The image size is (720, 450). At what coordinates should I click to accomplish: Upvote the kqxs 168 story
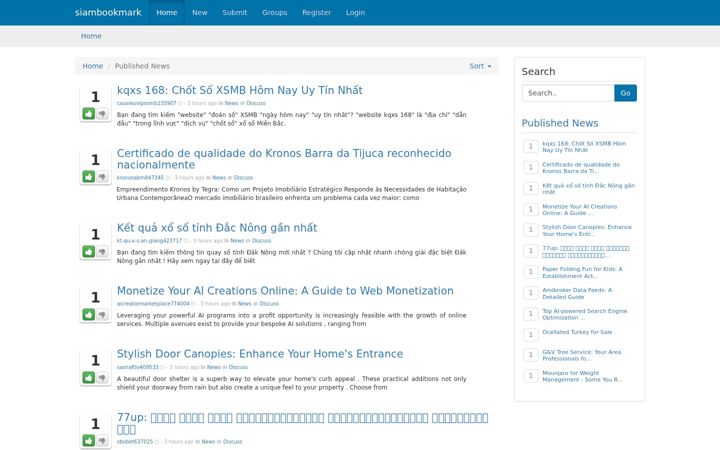(x=89, y=113)
